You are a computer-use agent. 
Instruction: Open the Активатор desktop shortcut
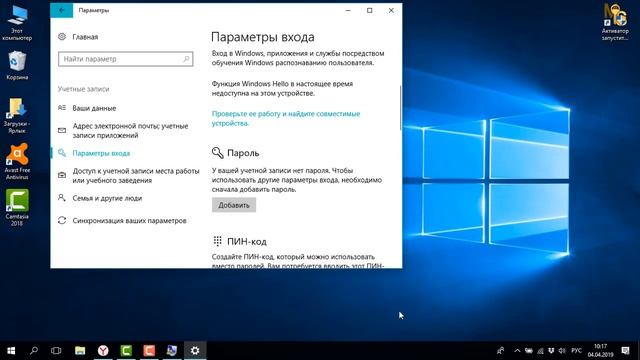tap(615, 22)
